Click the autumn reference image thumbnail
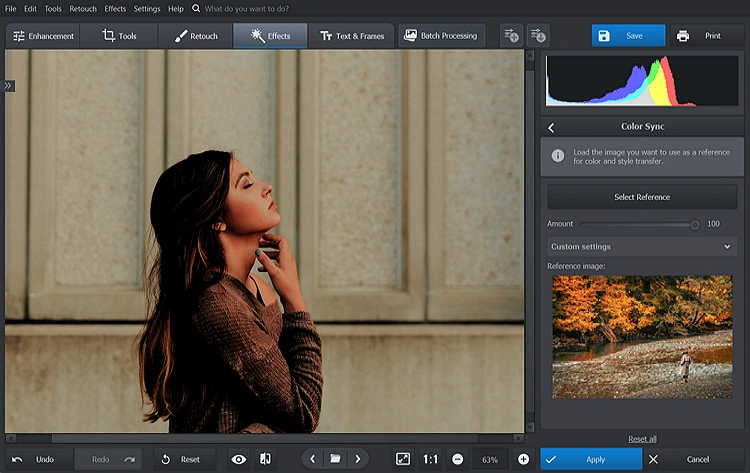 click(x=642, y=337)
